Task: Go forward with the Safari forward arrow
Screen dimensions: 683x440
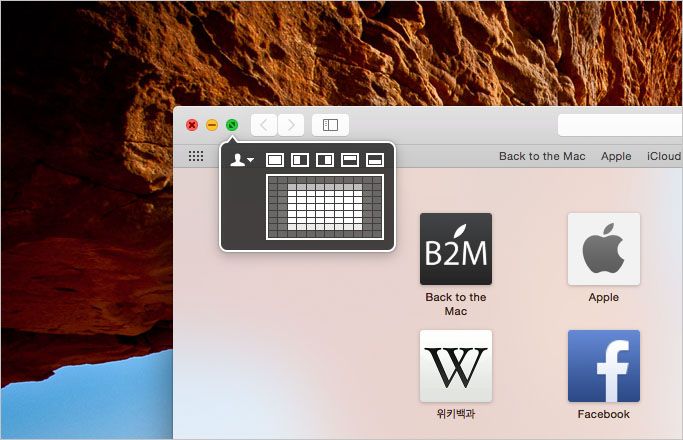Action: (291, 125)
